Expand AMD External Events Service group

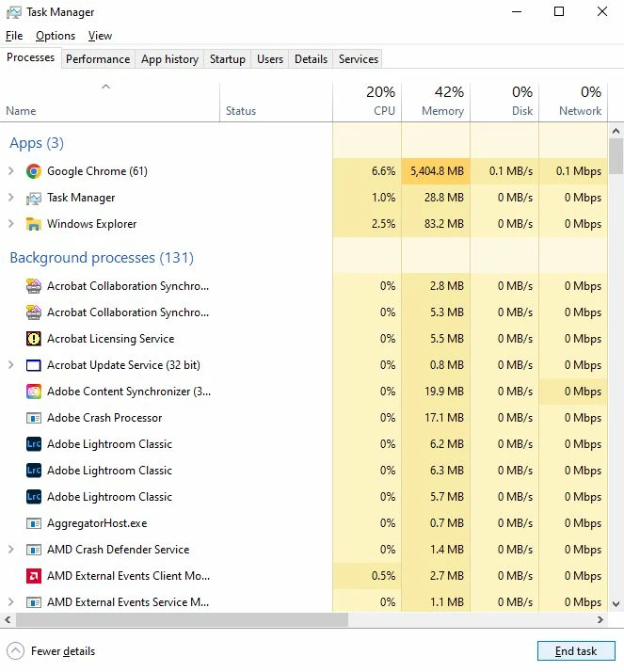tap(11, 602)
